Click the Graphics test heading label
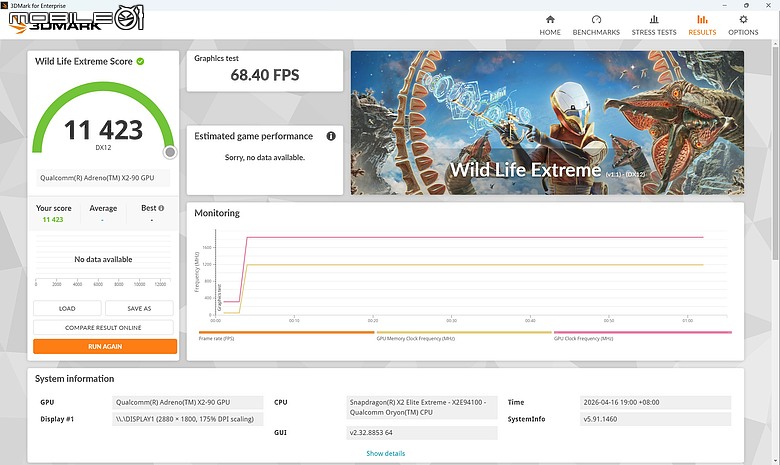Screen dimensions: 780x465 click(216, 58)
